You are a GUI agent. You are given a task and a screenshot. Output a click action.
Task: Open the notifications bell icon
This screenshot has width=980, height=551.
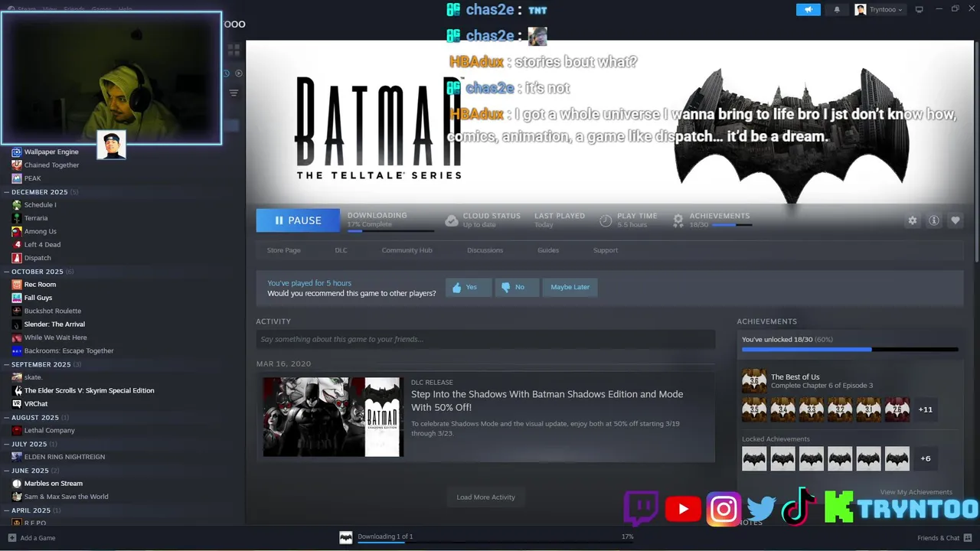click(x=837, y=9)
